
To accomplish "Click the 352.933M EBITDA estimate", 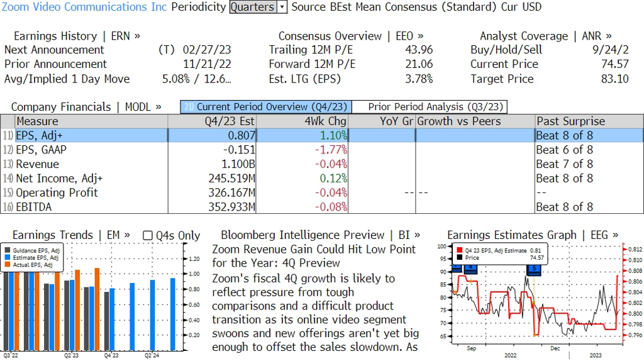I will (x=231, y=207).
